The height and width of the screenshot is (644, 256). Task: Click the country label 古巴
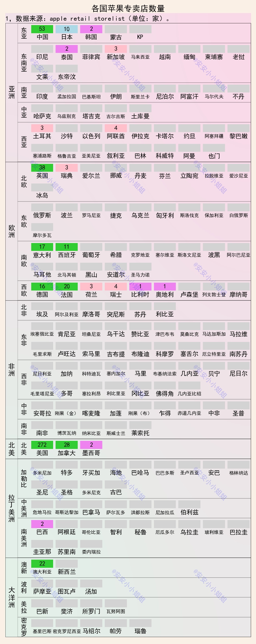pos(116,492)
